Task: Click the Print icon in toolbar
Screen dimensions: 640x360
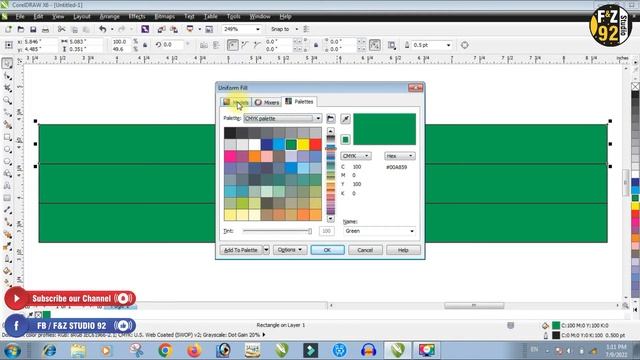Action: [45, 29]
